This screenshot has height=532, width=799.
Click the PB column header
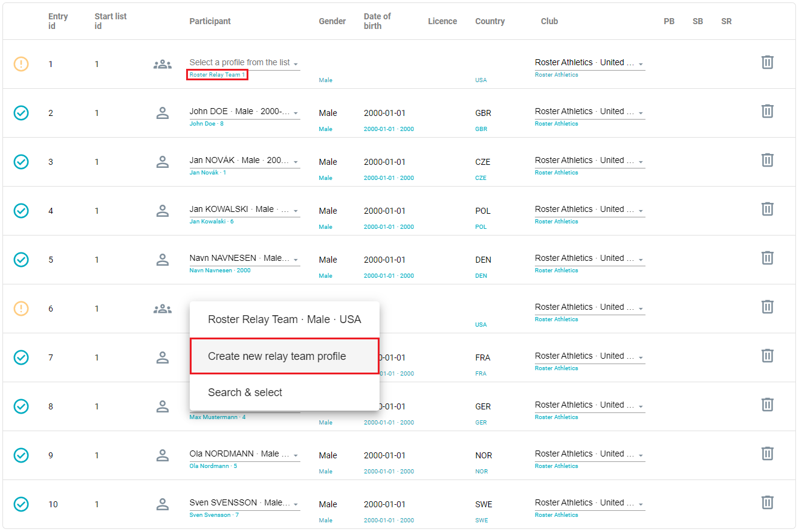pyautogui.click(x=669, y=21)
